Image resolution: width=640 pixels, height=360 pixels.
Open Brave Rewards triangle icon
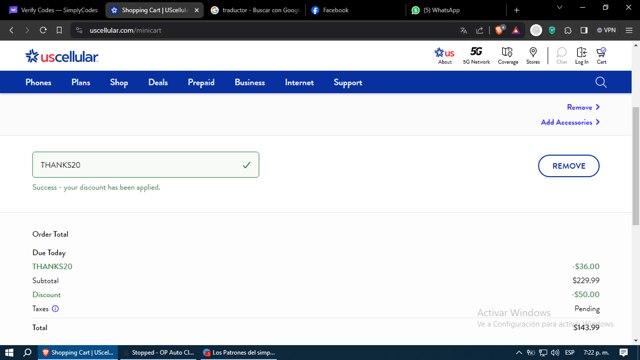[516, 30]
